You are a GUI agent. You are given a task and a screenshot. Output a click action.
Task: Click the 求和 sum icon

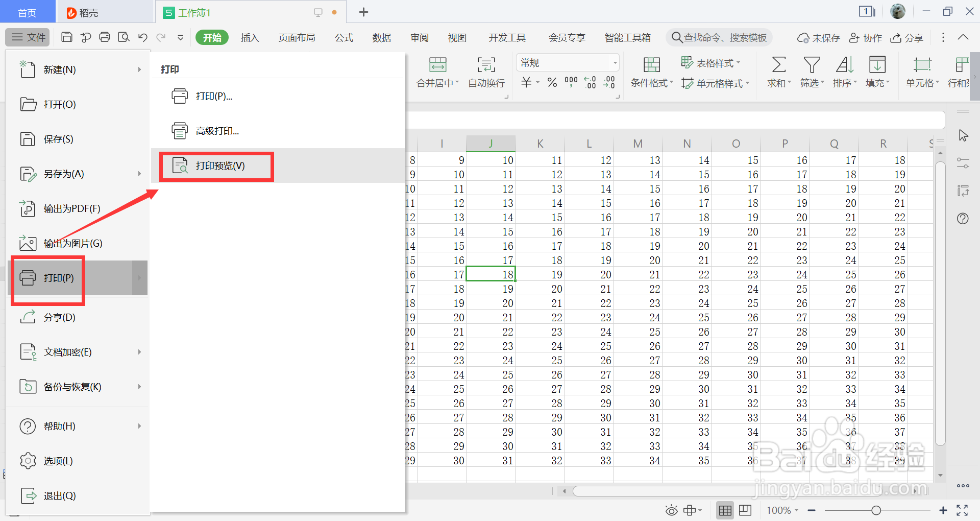[778, 65]
